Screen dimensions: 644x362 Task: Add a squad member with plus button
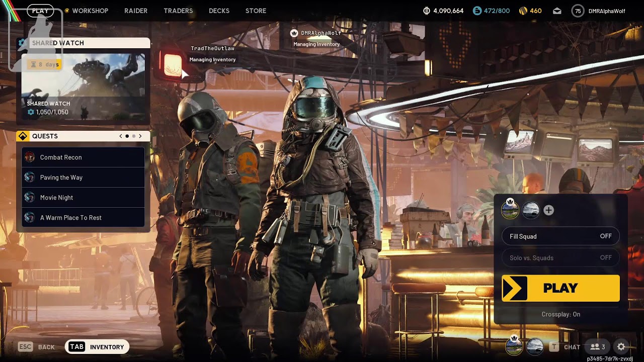[548, 210]
